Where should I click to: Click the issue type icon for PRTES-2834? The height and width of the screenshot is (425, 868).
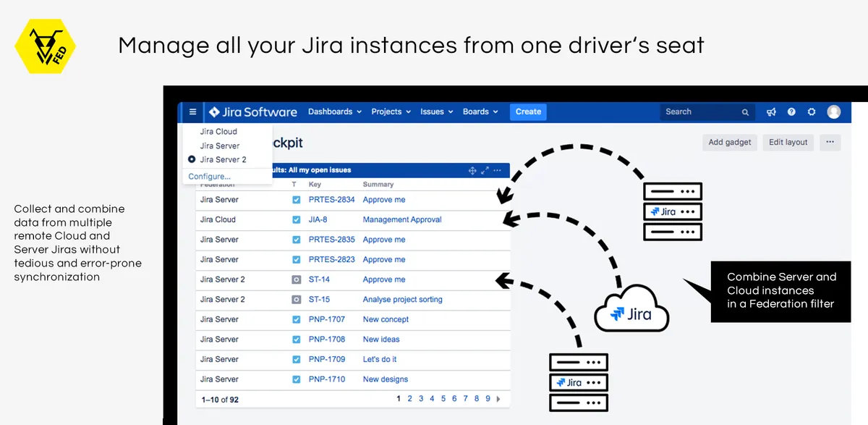point(297,200)
